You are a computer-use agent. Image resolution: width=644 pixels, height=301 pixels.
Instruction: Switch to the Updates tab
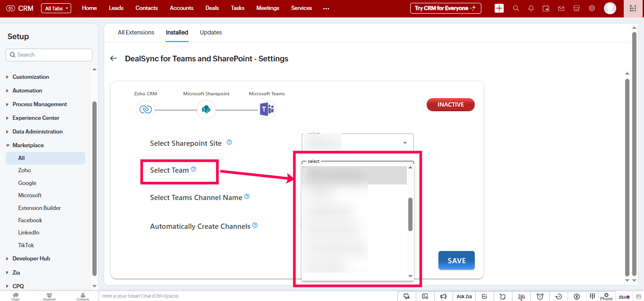tap(211, 33)
